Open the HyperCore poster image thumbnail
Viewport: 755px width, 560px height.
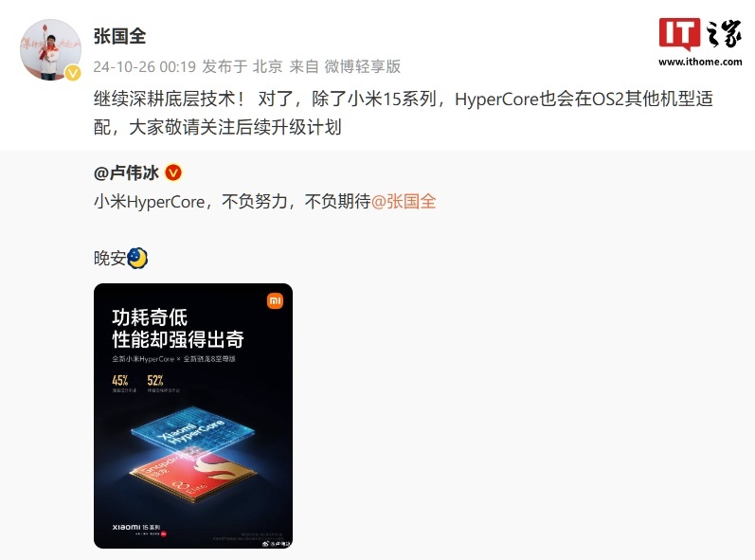pos(193,416)
